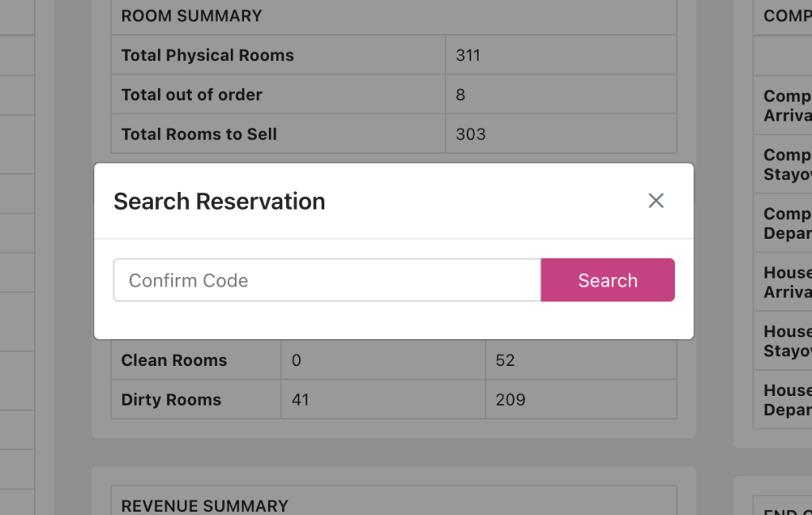Click the 303 rooms to sell value

tap(470, 134)
